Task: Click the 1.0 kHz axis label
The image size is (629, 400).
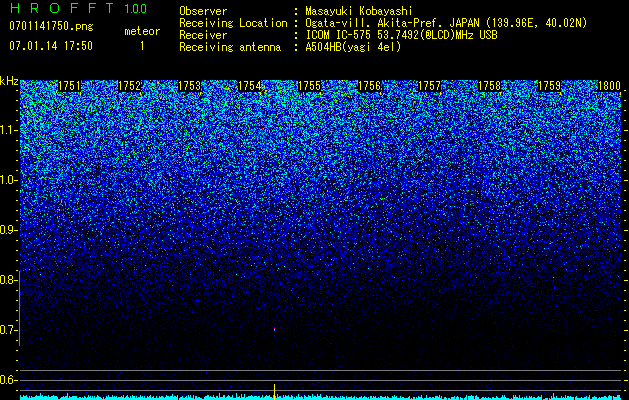Action: [9, 180]
